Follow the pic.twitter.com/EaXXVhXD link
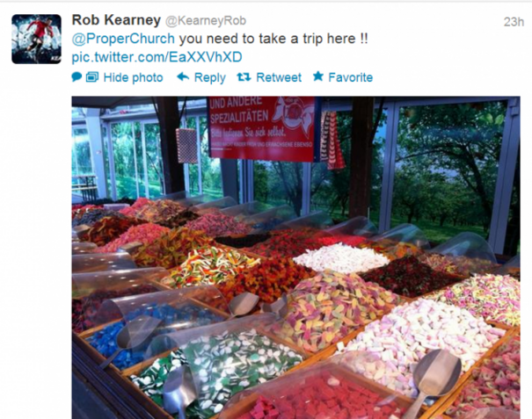 coord(157,57)
